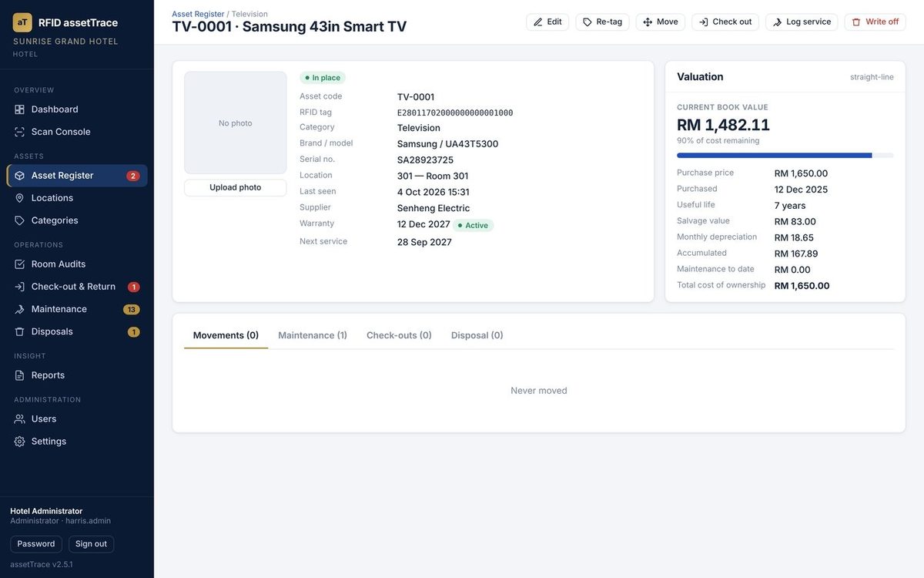The image size is (924, 578).
Task: Click the Disposals trash icon
Action: pyautogui.click(x=20, y=331)
